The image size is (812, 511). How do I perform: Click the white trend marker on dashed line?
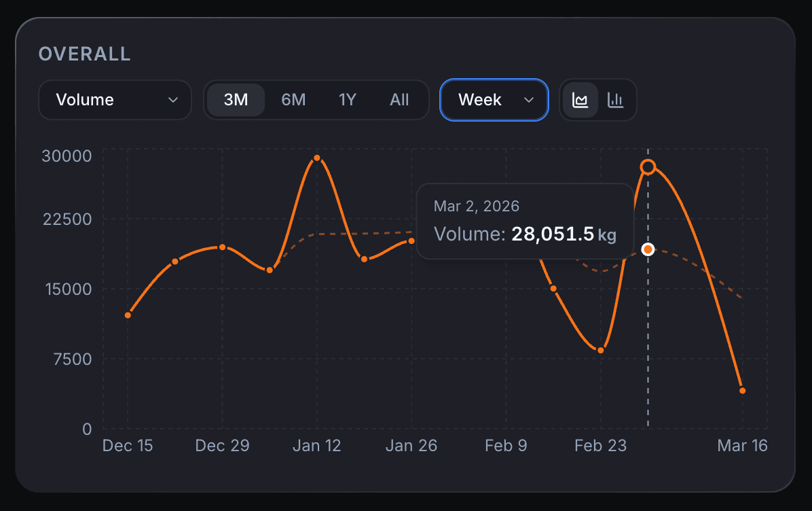point(648,249)
